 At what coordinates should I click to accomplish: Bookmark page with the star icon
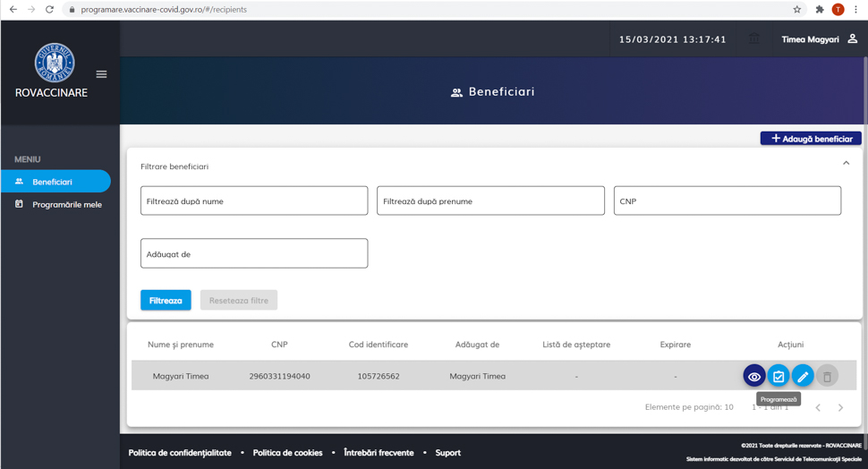[797, 10]
